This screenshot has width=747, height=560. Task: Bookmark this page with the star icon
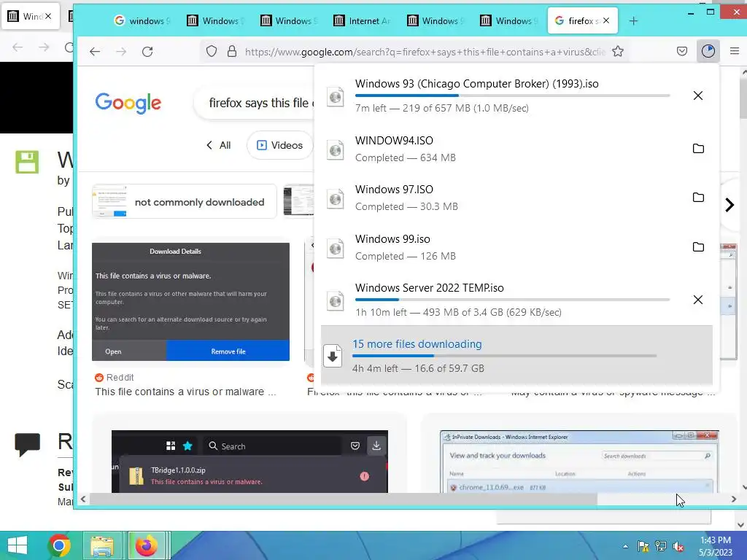tap(618, 52)
